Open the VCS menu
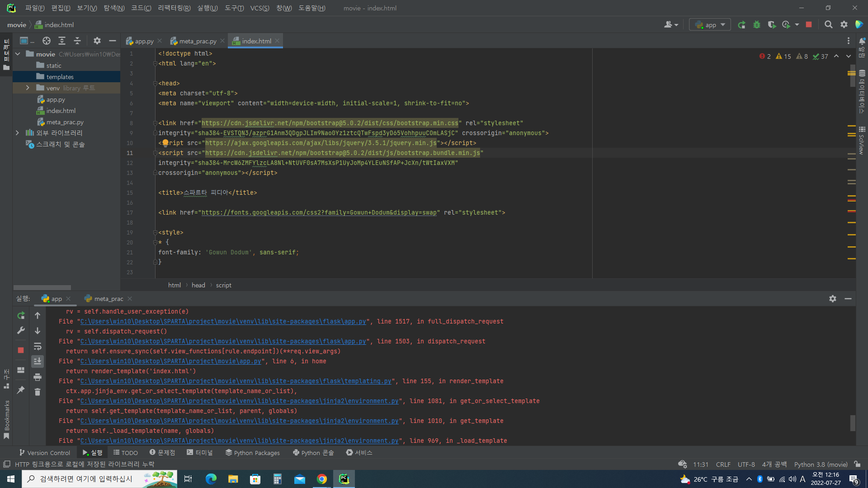This screenshot has width=868, height=488. 259,8
